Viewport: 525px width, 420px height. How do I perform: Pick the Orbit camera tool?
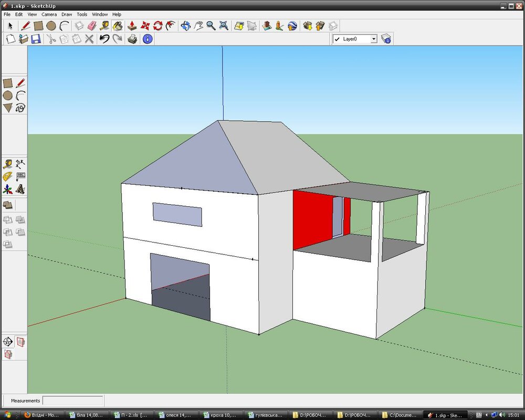point(185,26)
